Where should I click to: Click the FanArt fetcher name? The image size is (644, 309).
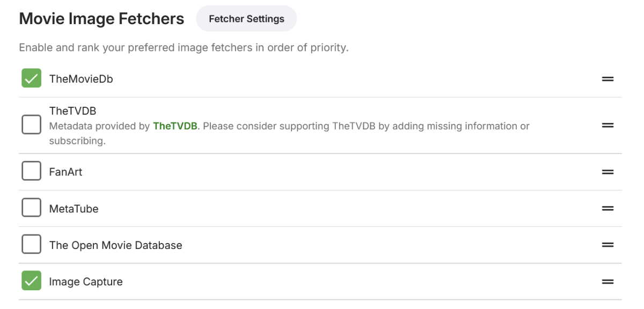pos(65,172)
